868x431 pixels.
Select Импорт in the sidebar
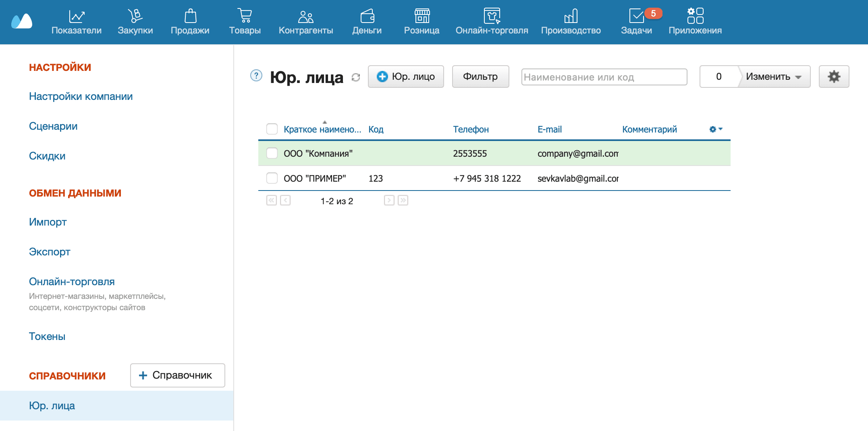coord(48,222)
